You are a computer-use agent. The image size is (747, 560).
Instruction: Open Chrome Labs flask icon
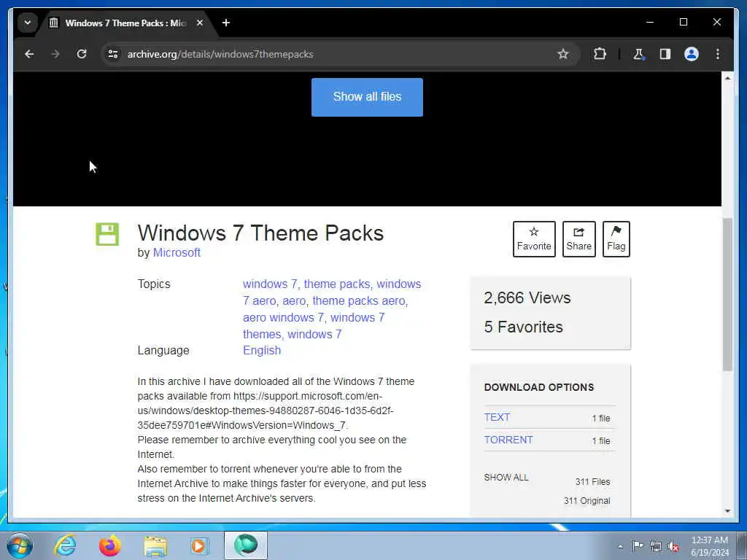[638, 54]
